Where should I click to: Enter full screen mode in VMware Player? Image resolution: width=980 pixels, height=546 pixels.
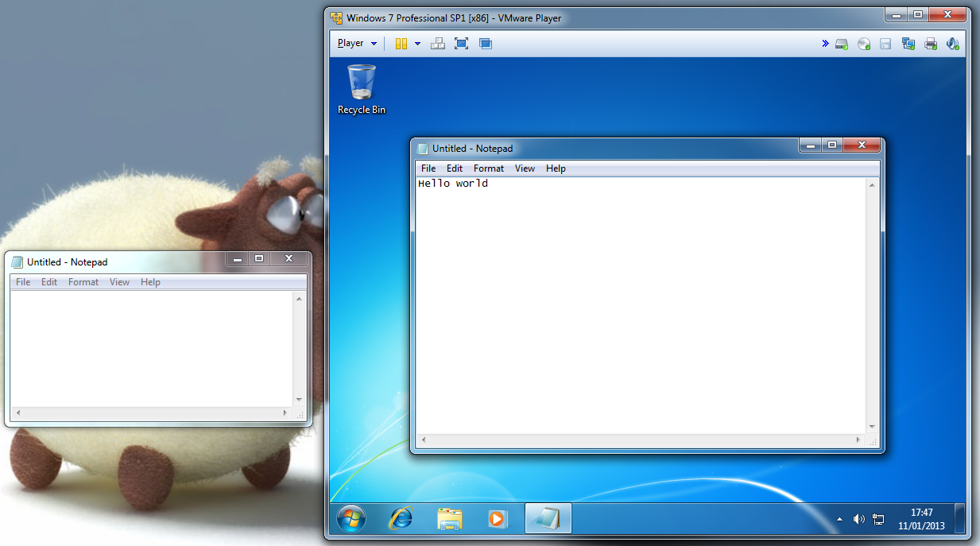click(x=461, y=44)
